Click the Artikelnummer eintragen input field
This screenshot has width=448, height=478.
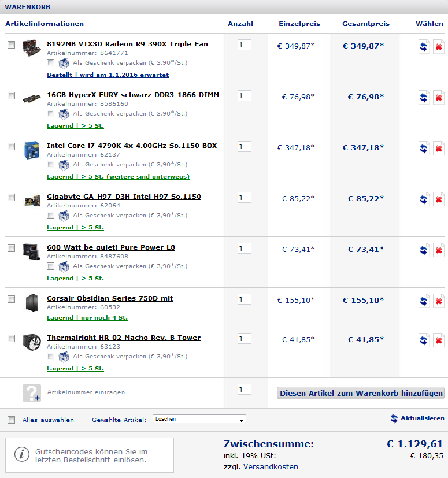[x=122, y=392]
